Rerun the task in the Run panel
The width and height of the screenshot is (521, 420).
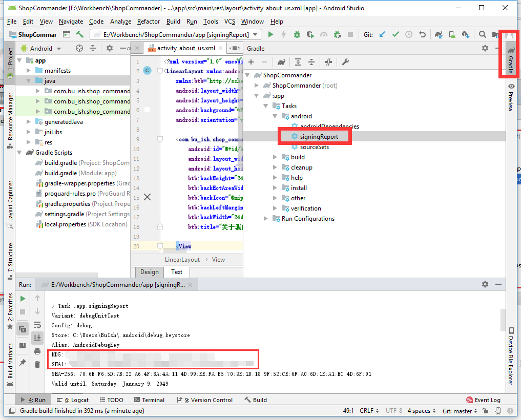(x=23, y=299)
